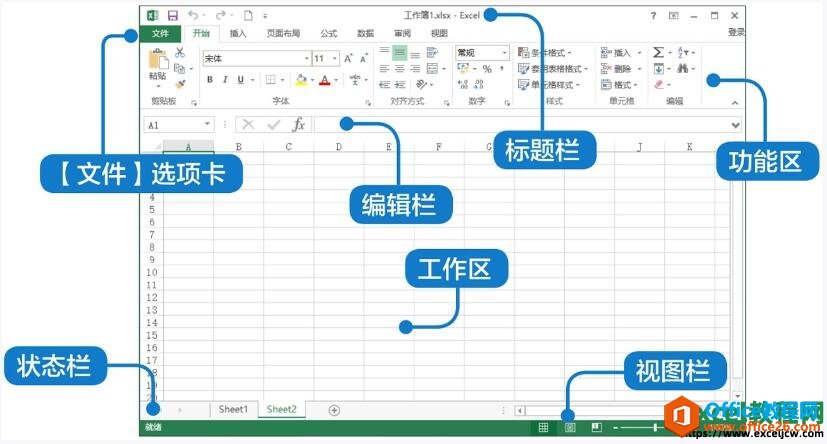Open Find and Select binoculars
The height and width of the screenshot is (444, 827).
pyautogui.click(x=682, y=69)
